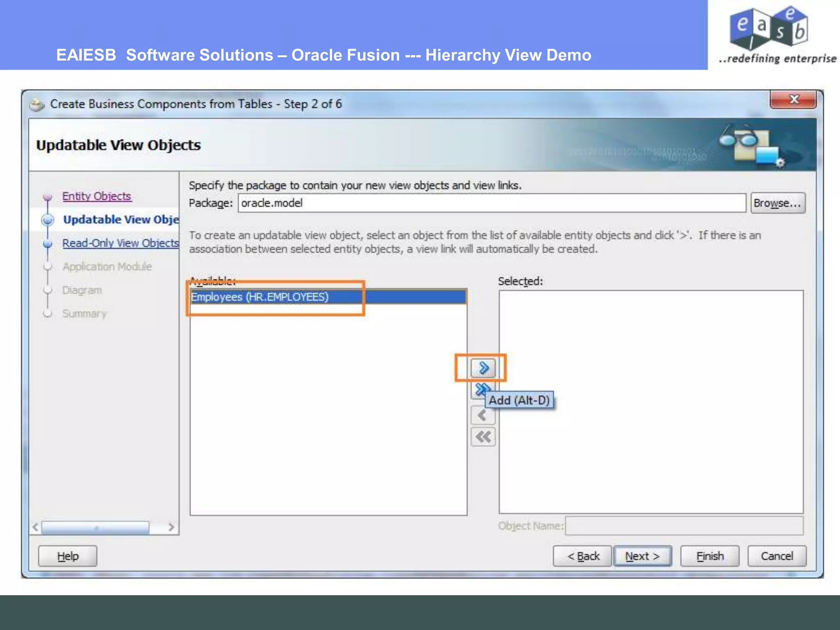The image size is (840, 630).
Task: Select Employees (HR.EMPLOYEES) in Available list
Action: (x=328, y=297)
